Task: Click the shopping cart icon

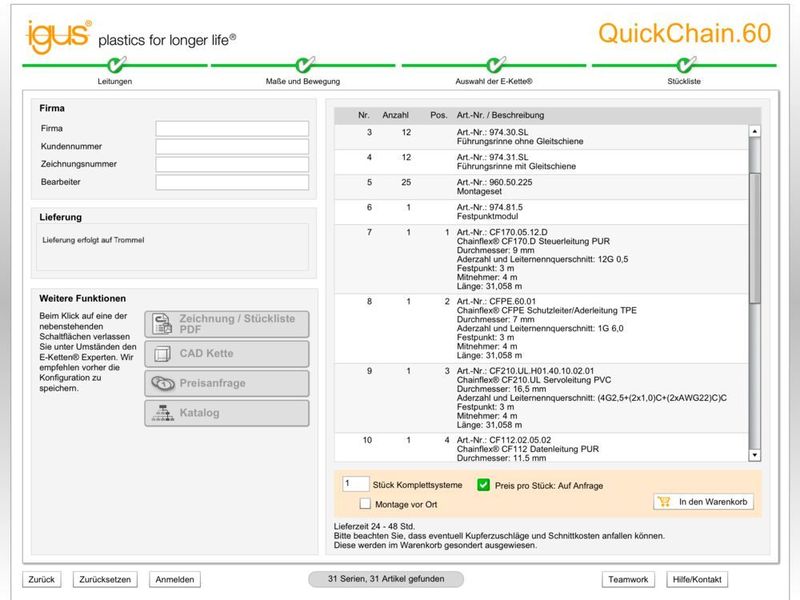Action: (x=664, y=502)
